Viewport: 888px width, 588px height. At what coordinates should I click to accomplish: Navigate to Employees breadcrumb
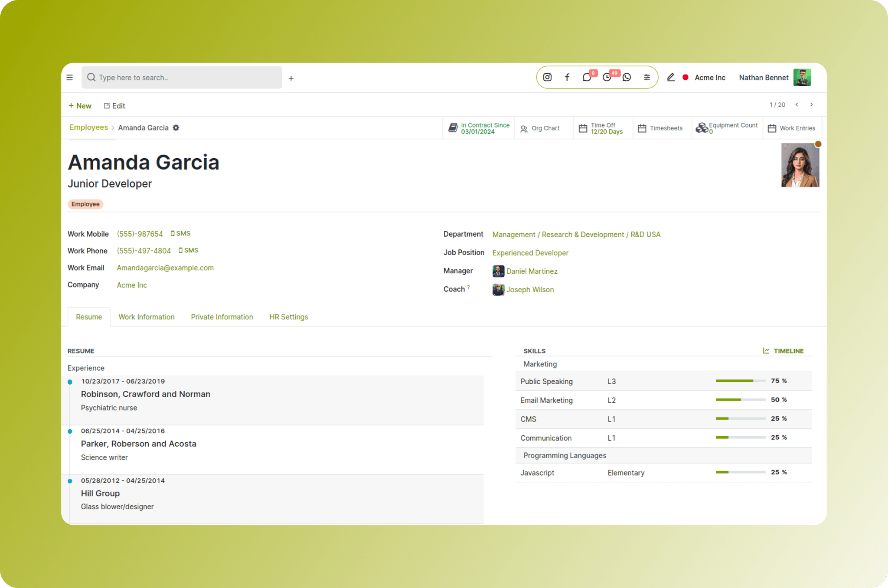(88, 127)
